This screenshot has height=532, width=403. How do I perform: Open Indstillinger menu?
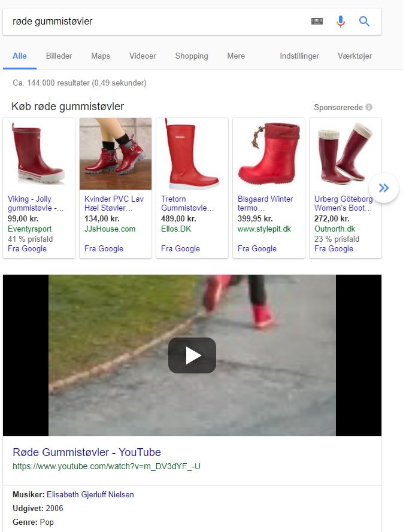pos(299,56)
